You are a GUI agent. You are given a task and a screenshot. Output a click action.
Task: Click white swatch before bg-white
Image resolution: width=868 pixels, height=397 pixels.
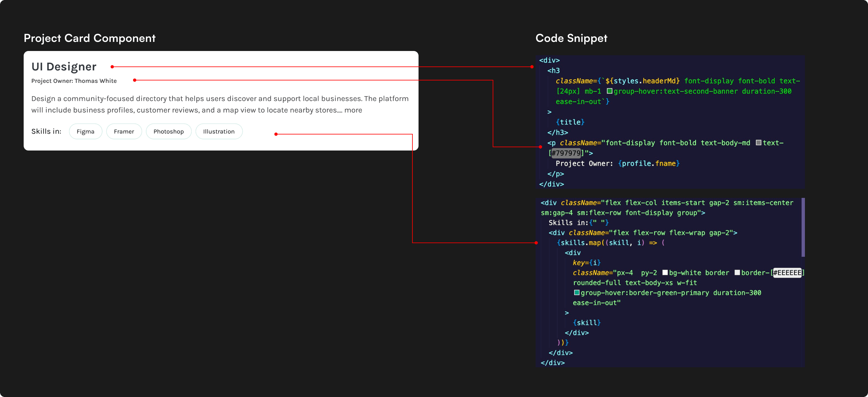pos(664,273)
